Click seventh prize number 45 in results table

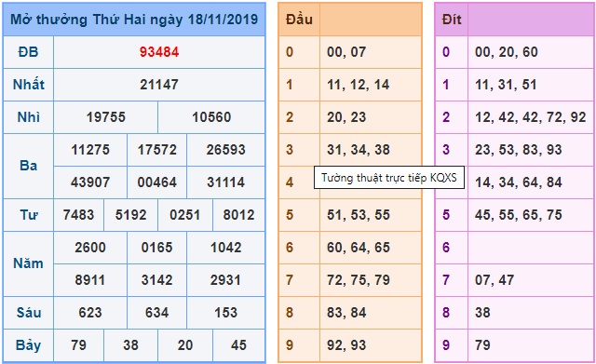[x=238, y=345]
